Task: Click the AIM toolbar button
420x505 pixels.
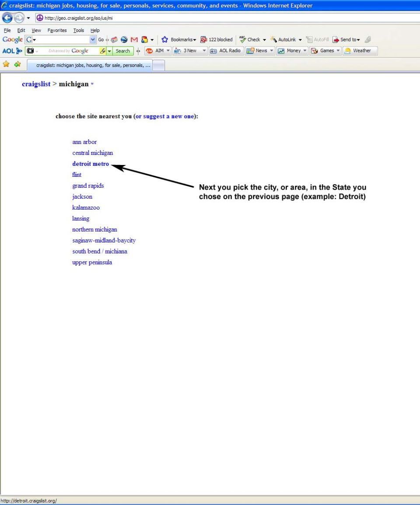Action: pyautogui.click(x=158, y=51)
